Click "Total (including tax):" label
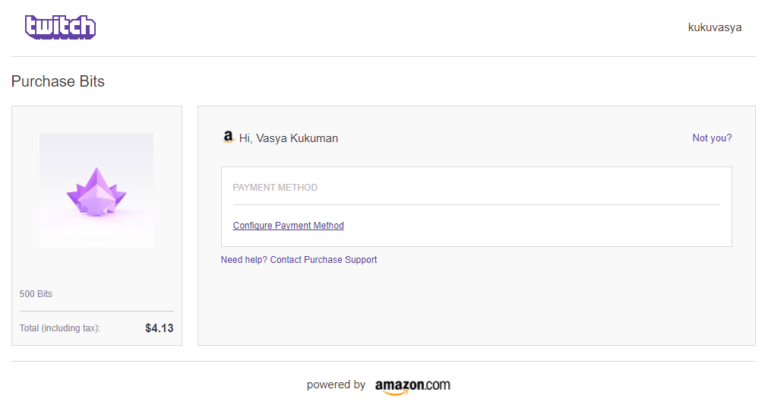This screenshot has width=768, height=402. pos(60,328)
